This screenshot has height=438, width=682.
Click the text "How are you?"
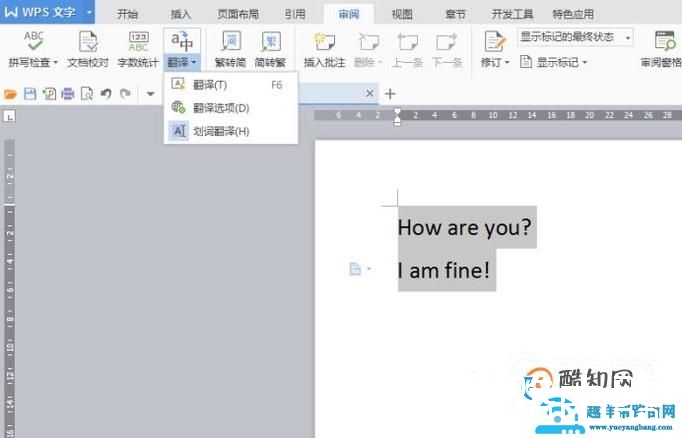pyautogui.click(x=465, y=227)
